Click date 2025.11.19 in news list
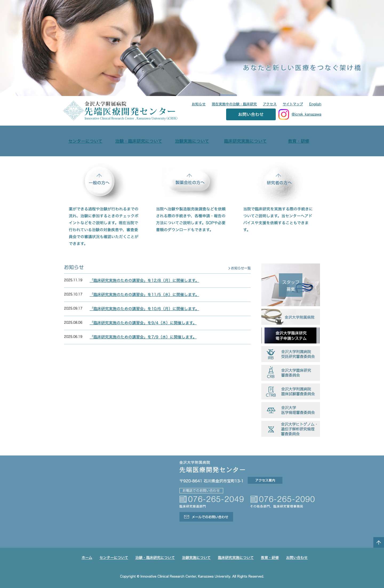384x588 pixels. click(73, 280)
